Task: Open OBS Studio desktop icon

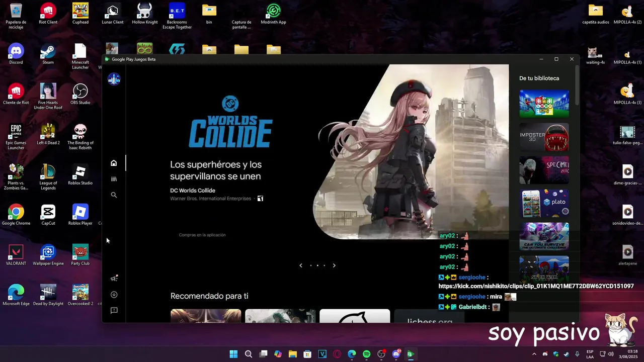Action: tap(80, 95)
